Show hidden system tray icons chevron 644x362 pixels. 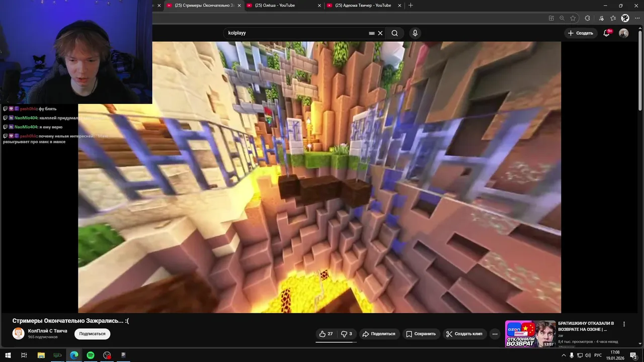[x=563, y=355]
